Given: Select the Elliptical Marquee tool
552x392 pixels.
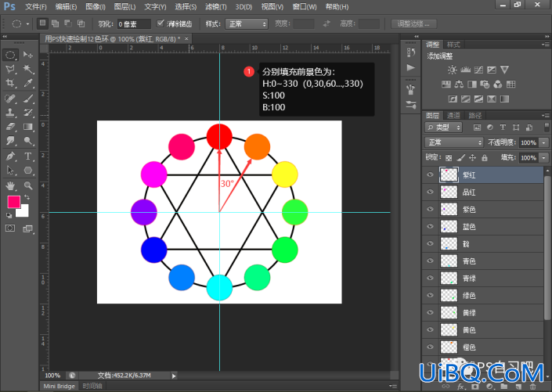Looking at the screenshot, I should pos(10,55).
